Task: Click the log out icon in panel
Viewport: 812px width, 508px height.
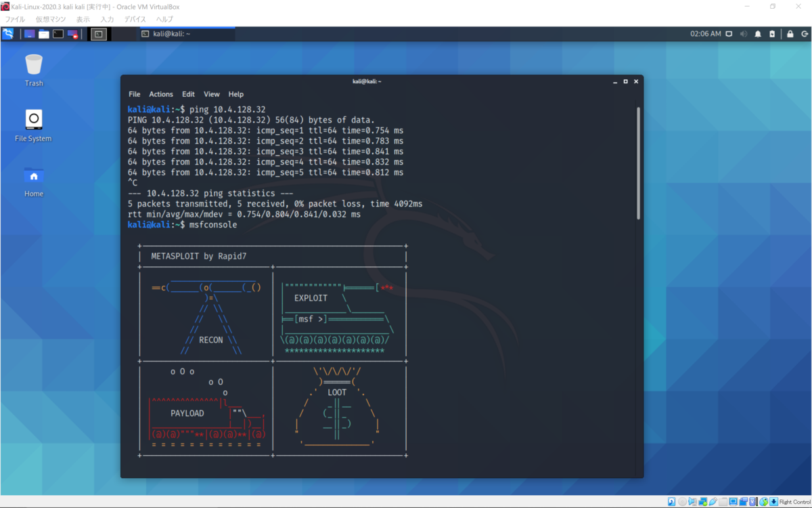Action: 803,34
